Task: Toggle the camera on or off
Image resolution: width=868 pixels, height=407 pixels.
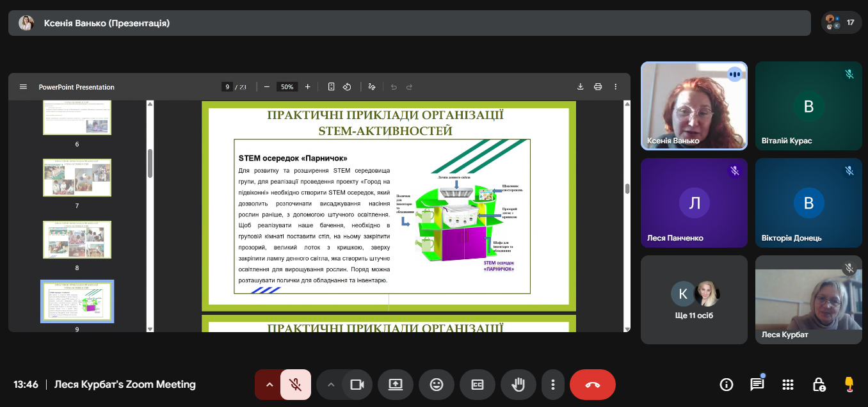Action: pos(357,385)
